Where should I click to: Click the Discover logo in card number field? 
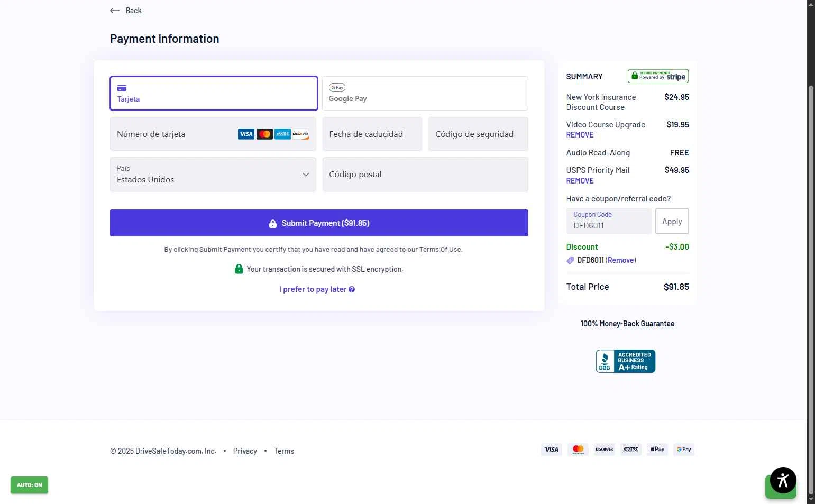[300, 134]
